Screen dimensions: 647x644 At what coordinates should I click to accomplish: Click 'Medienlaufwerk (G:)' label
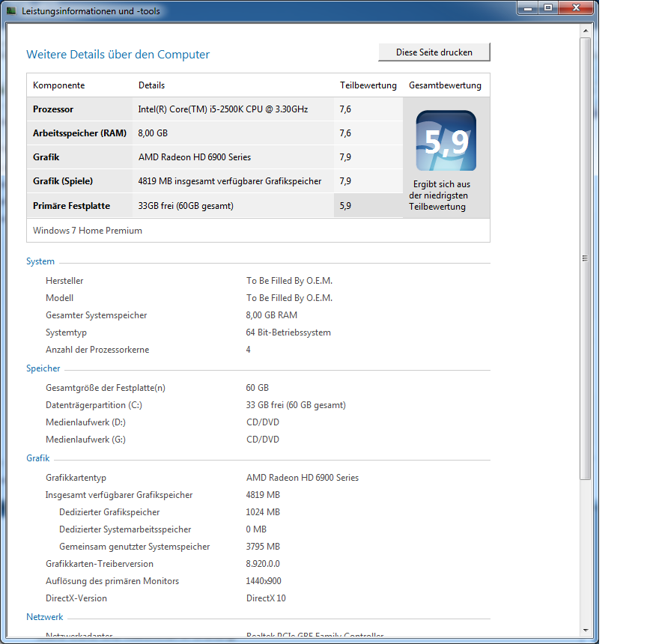click(85, 440)
